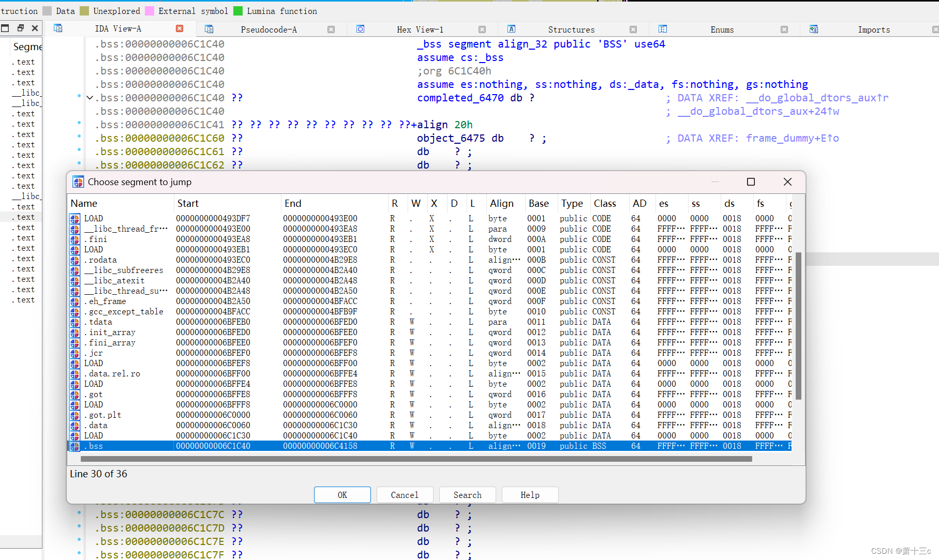Click the Structures tab icon
Viewport: 939px width, 560px height.
[x=511, y=29]
